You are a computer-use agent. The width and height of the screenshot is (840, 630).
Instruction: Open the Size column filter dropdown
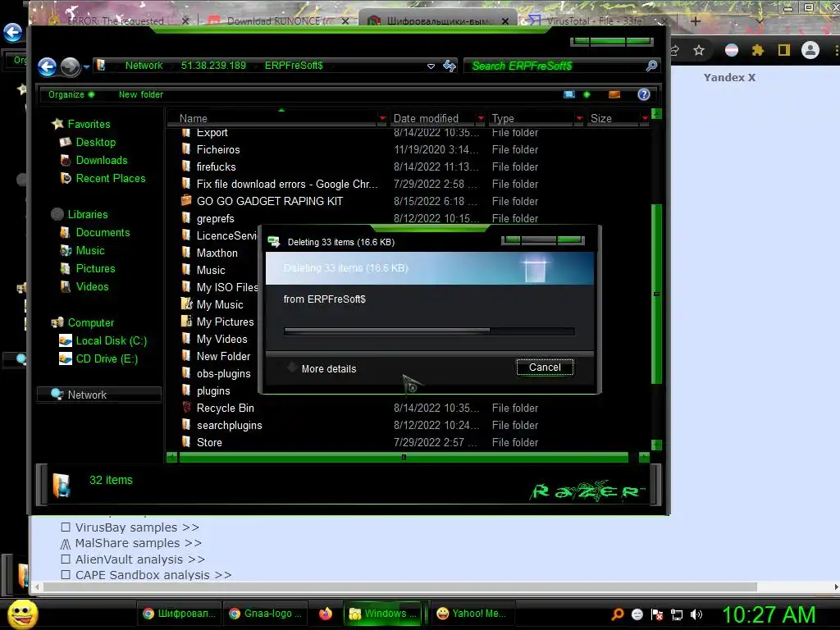tap(645, 118)
